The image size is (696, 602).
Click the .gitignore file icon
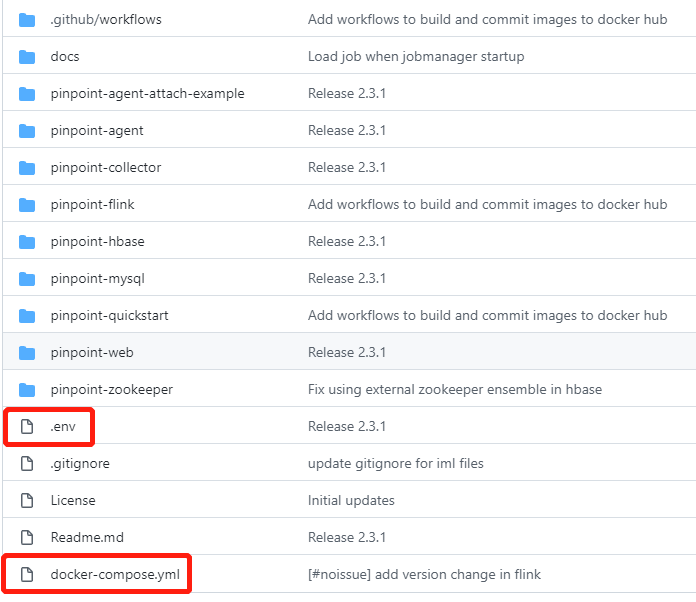point(27,464)
